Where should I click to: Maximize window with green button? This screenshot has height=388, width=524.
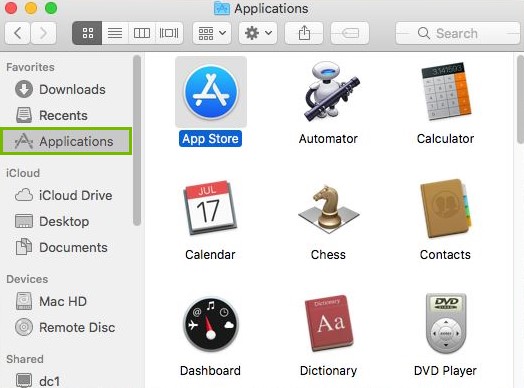click(51, 8)
